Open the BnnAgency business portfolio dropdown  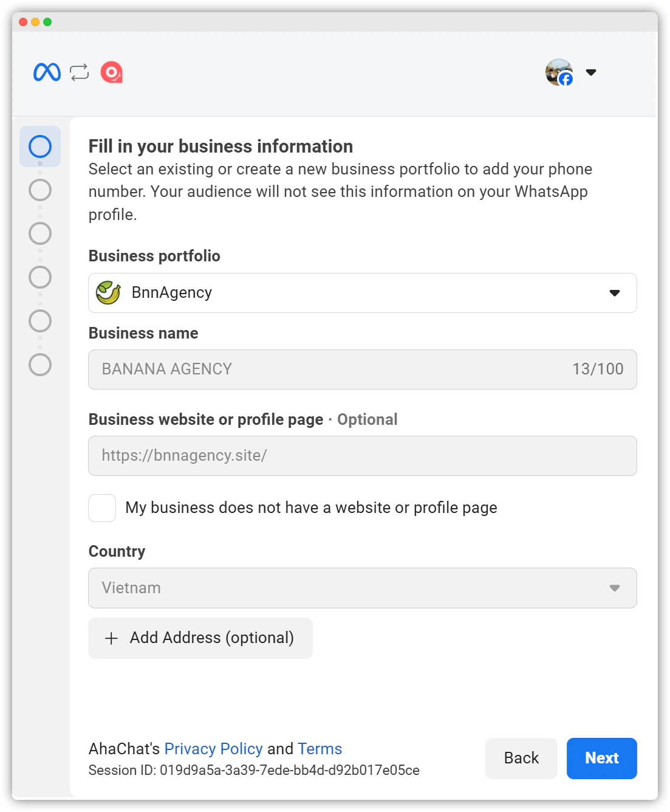point(363,293)
